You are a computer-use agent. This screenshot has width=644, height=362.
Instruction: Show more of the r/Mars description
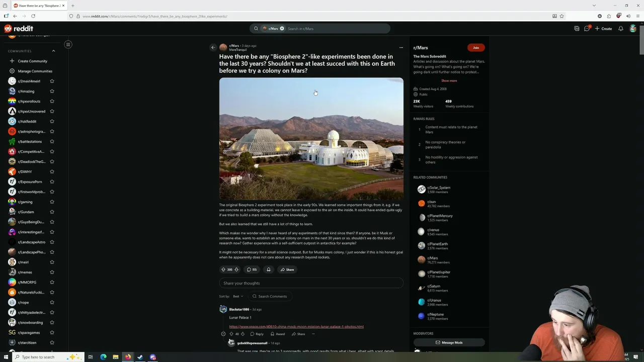coord(449,81)
